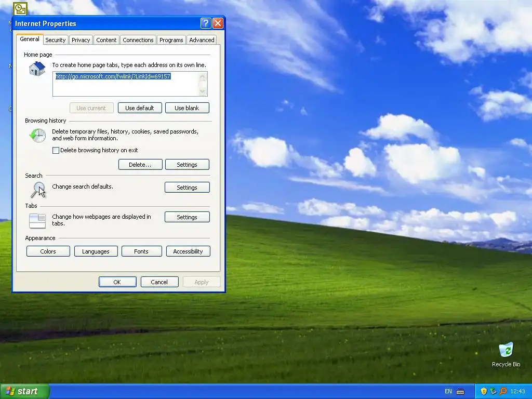Click the browsing history clock icon
Image resolution: width=532 pixels, height=399 pixels.
point(37,136)
